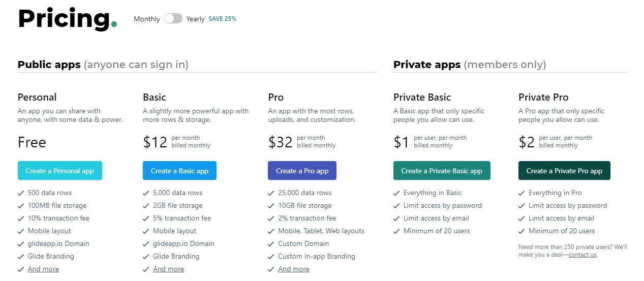This screenshot has width=644, height=281.
Task: Open the And more link under Personal
Action: [43, 269]
